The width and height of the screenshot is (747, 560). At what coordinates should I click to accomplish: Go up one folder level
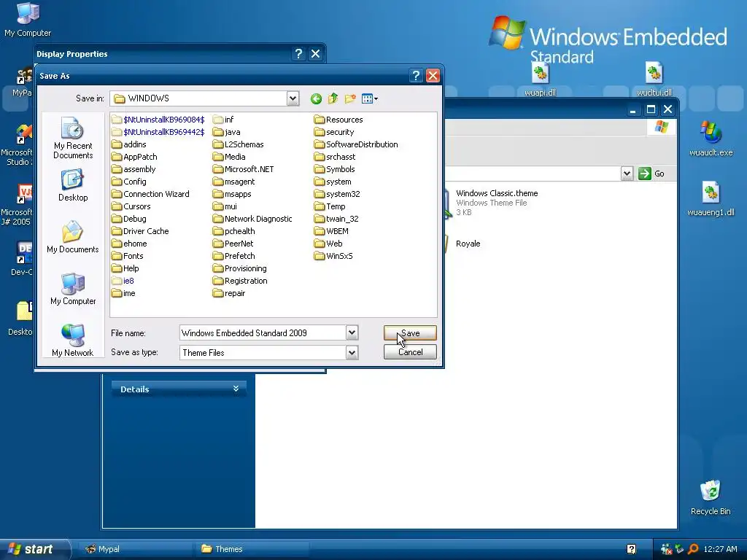(x=333, y=98)
